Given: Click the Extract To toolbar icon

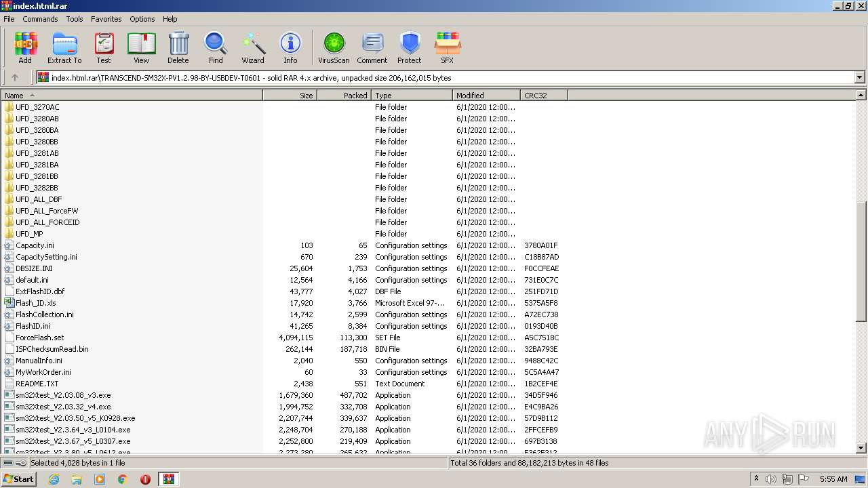Looking at the screenshot, I should click(x=64, y=48).
